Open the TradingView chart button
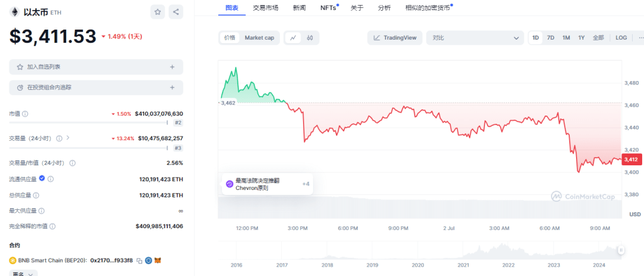The image size is (644, 276). [x=395, y=38]
